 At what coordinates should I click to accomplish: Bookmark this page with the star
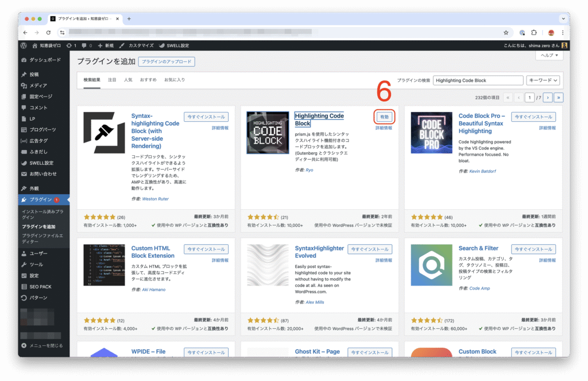pyautogui.click(x=506, y=33)
